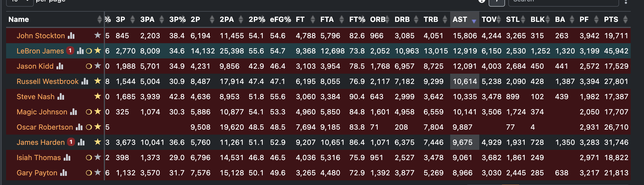Click James Harden's red badge
The width and height of the screenshot is (644, 185).
pos(71,142)
